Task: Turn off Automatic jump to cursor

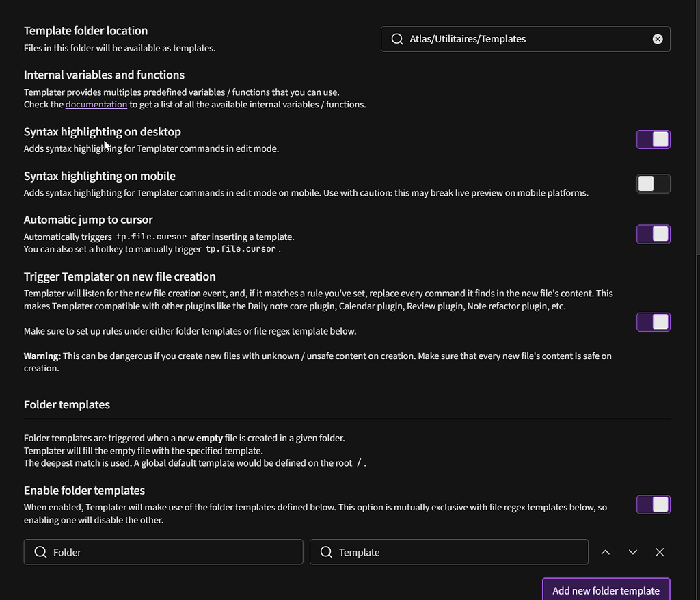Action: (x=653, y=234)
